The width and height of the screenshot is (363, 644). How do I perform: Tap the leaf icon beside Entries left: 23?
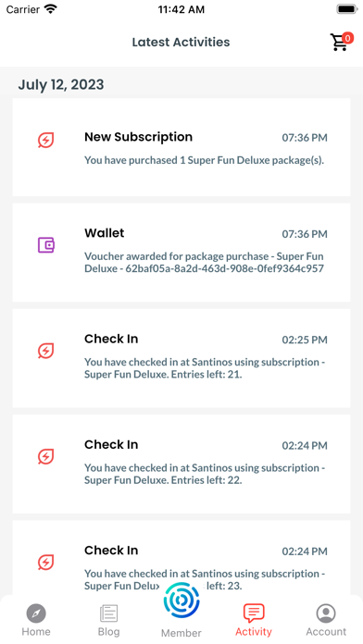[45, 563]
